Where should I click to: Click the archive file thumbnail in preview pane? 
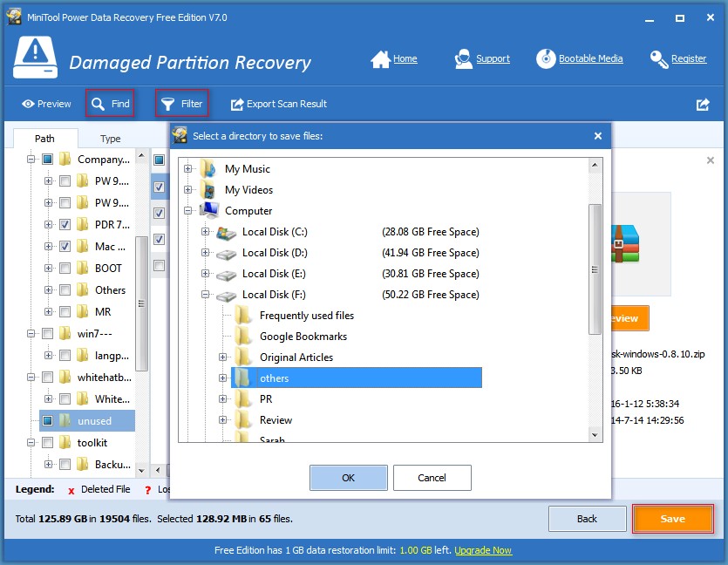pos(624,244)
